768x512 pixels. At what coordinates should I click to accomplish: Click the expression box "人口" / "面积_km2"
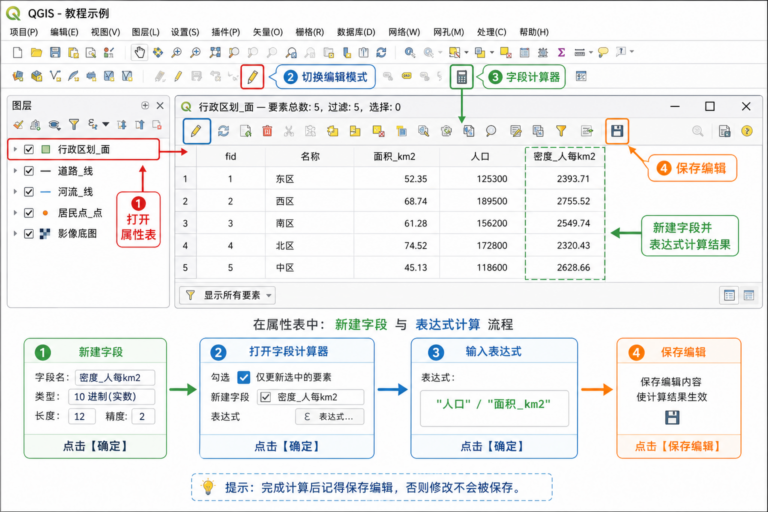pos(494,408)
